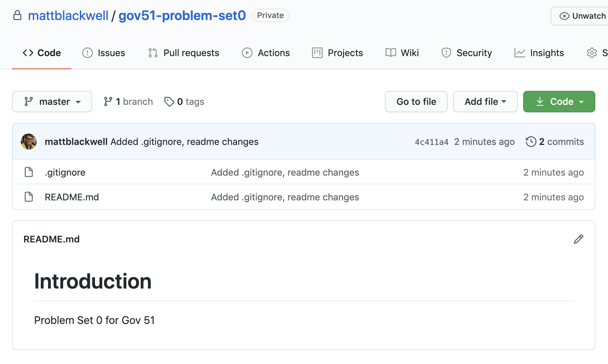Click the Actions play icon
The height and width of the screenshot is (364, 608).
[x=247, y=53]
